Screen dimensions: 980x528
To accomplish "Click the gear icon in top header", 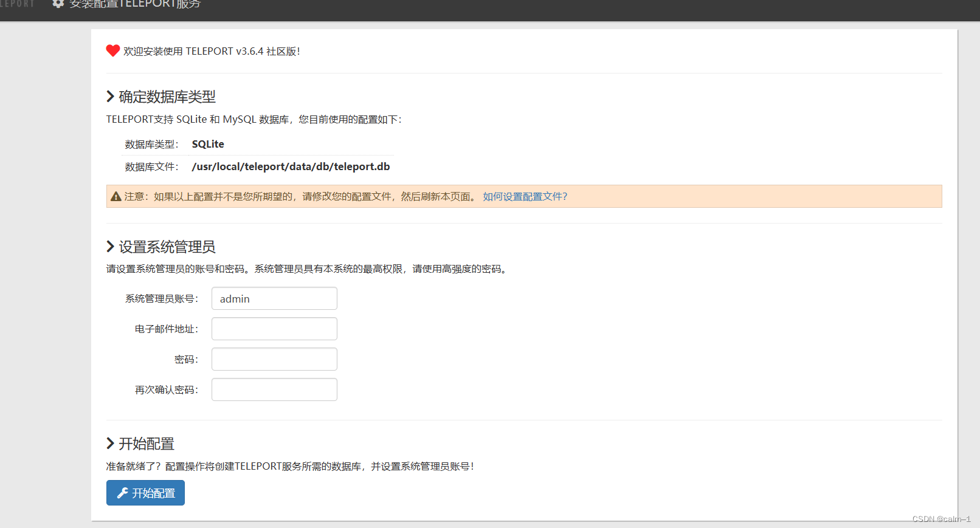I will pyautogui.click(x=58, y=3).
